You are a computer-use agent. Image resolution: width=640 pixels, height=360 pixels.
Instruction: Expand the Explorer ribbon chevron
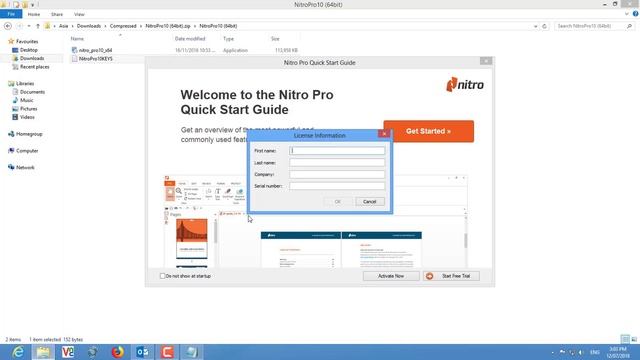tap(627, 14)
